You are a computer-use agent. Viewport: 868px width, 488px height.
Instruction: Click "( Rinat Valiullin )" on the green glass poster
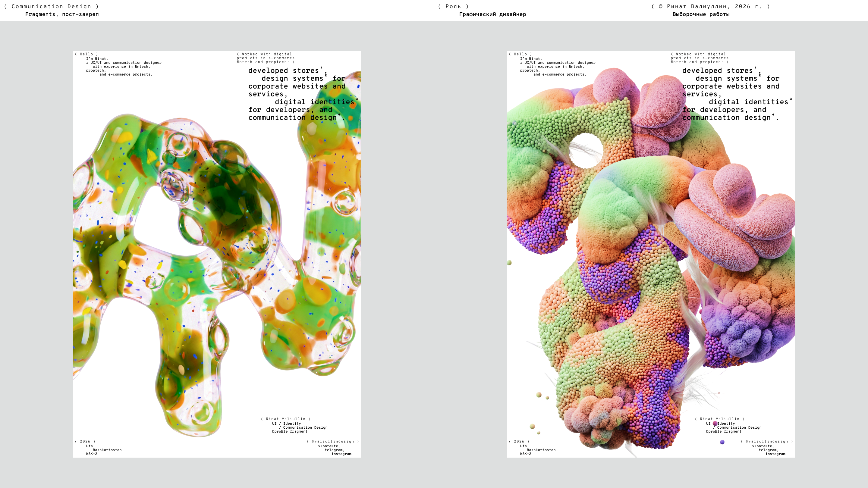pyautogui.click(x=285, y=419)
